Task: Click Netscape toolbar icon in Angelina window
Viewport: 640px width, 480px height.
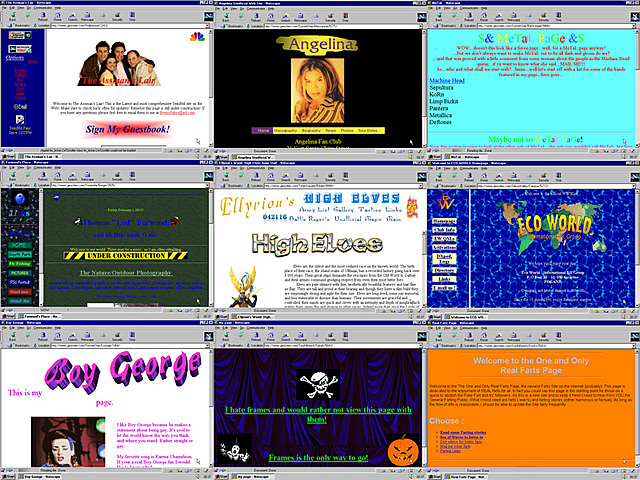Action: 301,16
